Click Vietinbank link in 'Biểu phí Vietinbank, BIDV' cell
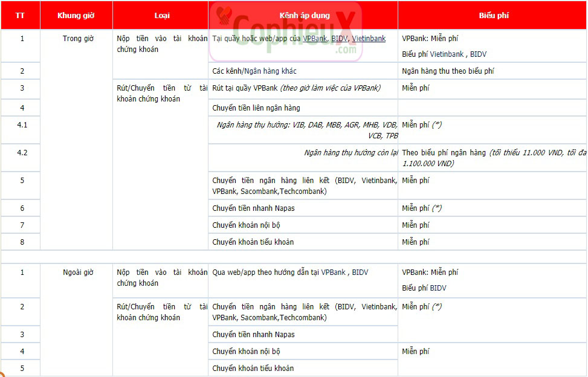Screen dimensions: 588x377 447,54
